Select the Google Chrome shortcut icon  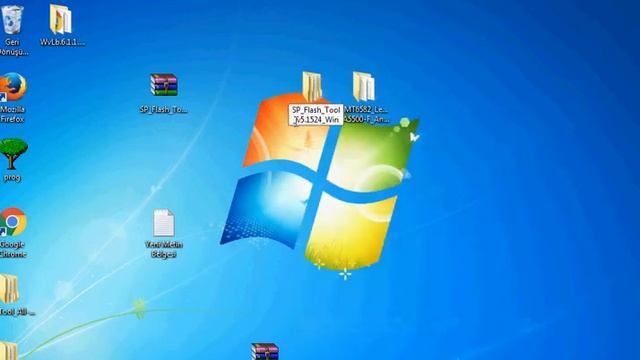click(x=13, y=222)
